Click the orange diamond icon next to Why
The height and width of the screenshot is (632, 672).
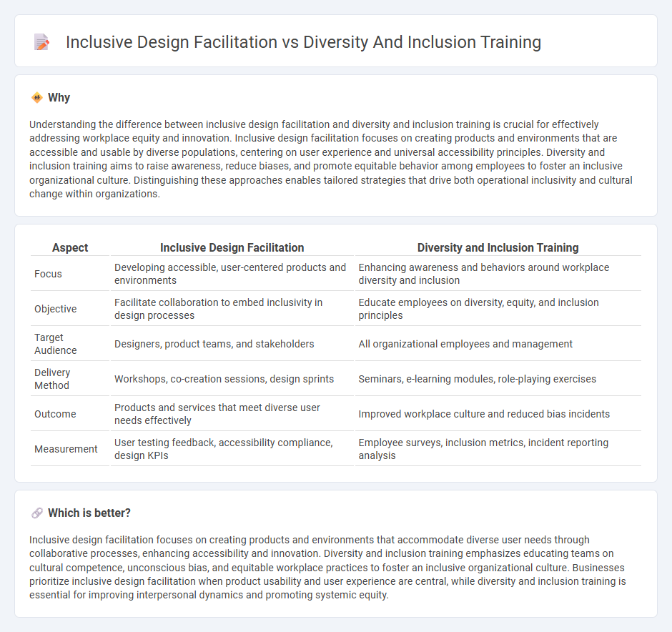click(37, 98)
